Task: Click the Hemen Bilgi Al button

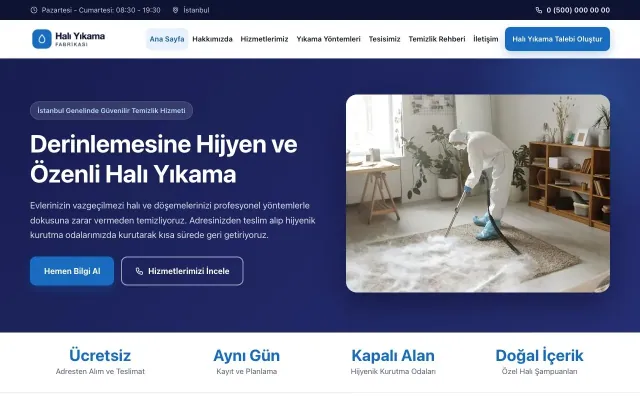Action: (x=72, y=271)
